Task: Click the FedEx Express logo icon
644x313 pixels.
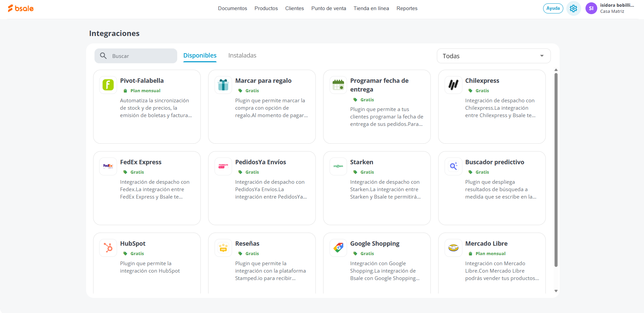Action: tap(108, 166)
